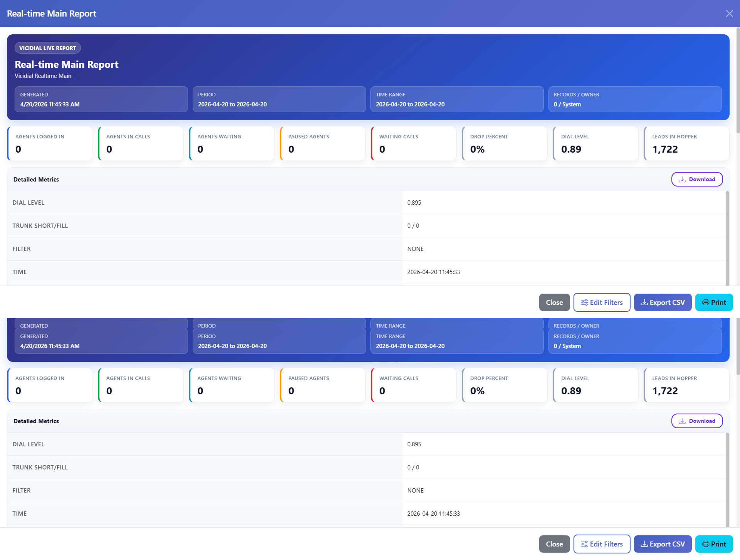The image size is (740, 560).
Task: Print the report via the top Print button
Action: click(x=714, y=302)
